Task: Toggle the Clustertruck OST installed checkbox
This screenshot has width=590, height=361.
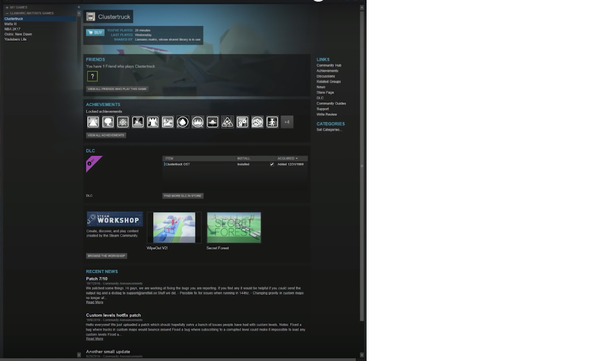Action: 272,165
